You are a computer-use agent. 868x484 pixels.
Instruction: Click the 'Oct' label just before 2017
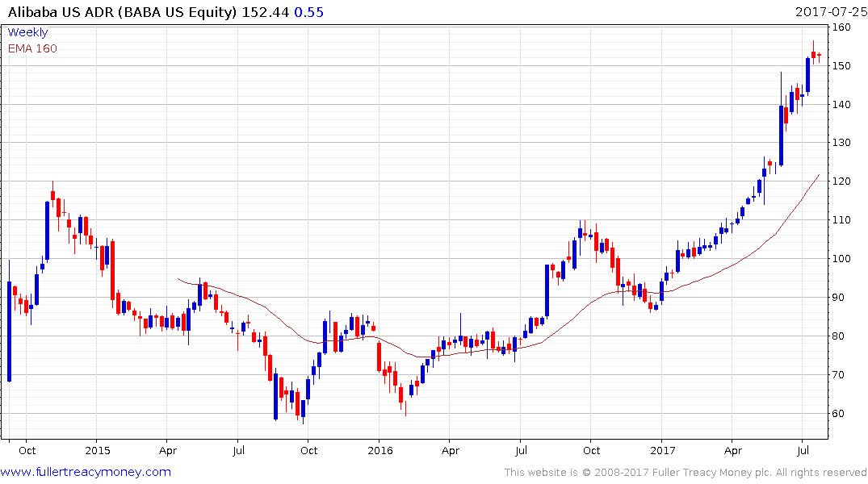tap(591, 450)
